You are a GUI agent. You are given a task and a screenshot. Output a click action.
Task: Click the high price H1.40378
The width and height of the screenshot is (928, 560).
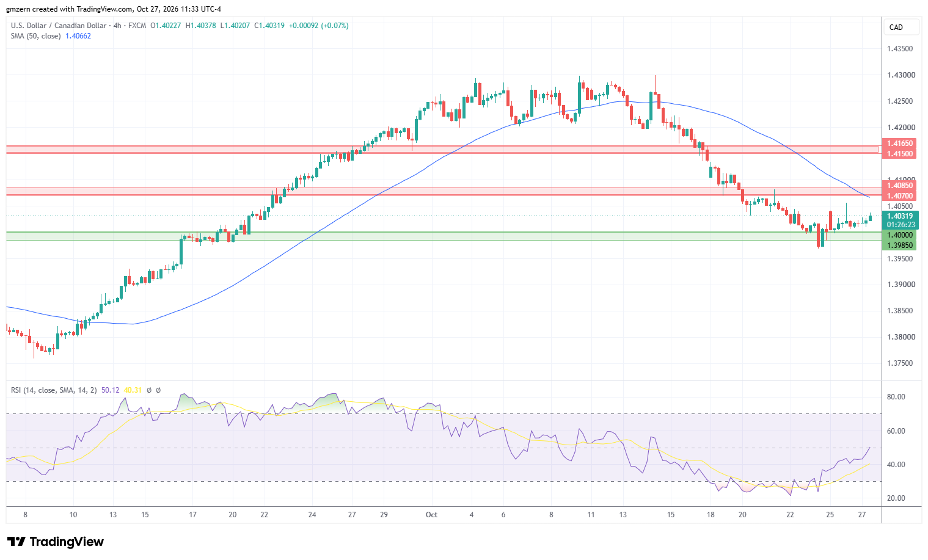(200, 26)
